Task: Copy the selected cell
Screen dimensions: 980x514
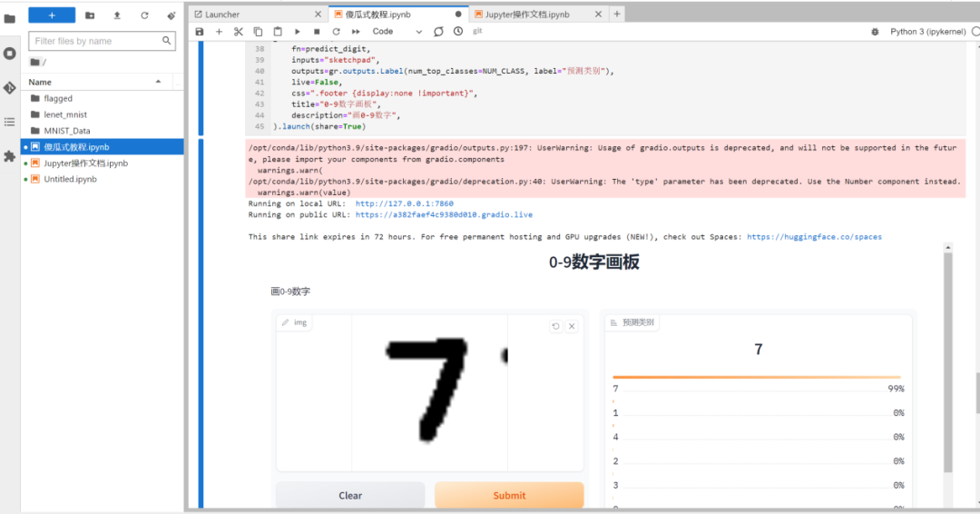Action: tap(258, 31)
